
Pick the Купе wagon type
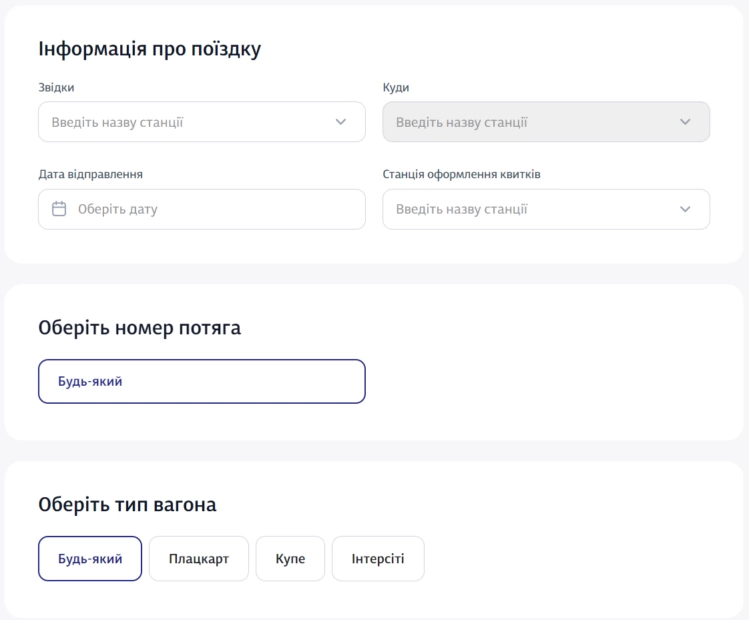click(x=290, y=559)
